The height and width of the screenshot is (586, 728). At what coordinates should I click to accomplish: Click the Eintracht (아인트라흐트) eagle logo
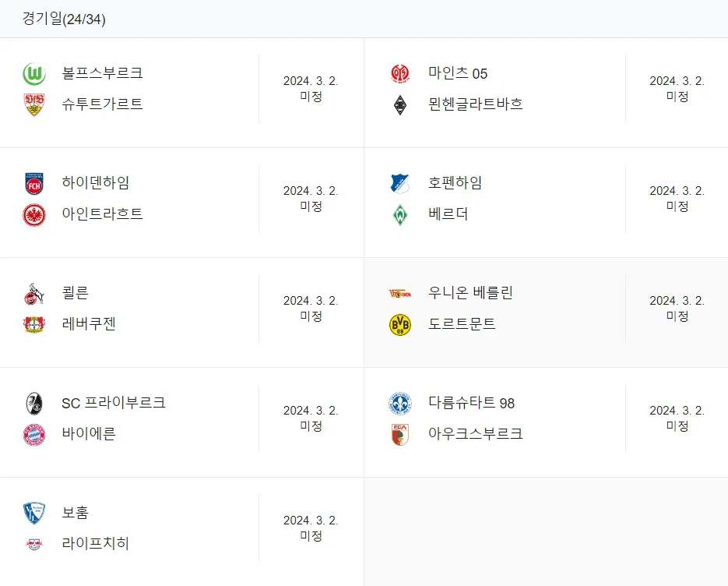[x=34, y=215]
